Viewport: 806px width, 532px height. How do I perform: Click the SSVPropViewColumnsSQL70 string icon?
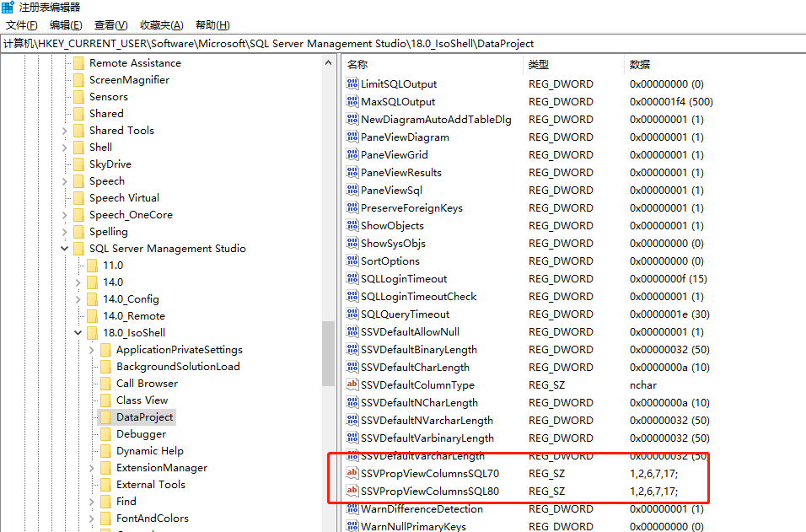(352, 473)
